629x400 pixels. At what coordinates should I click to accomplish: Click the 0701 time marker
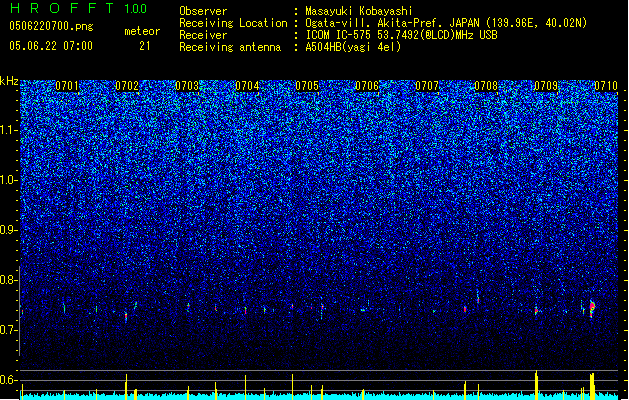67,86
